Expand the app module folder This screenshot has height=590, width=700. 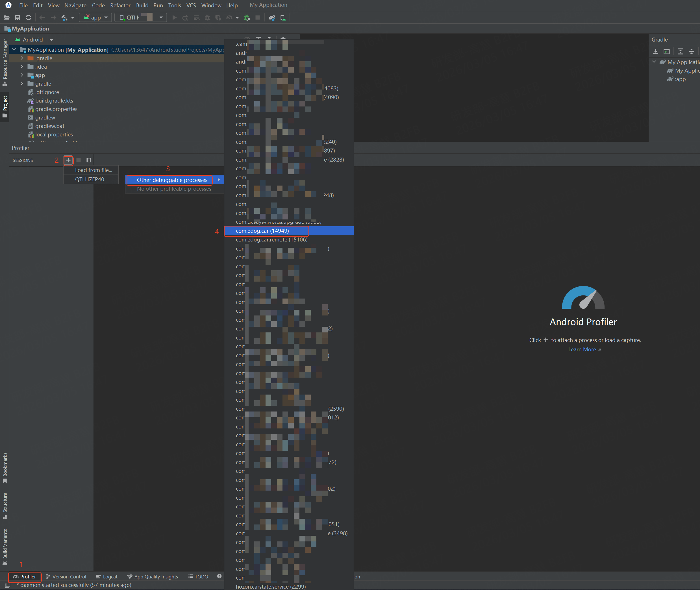[22, 75]
